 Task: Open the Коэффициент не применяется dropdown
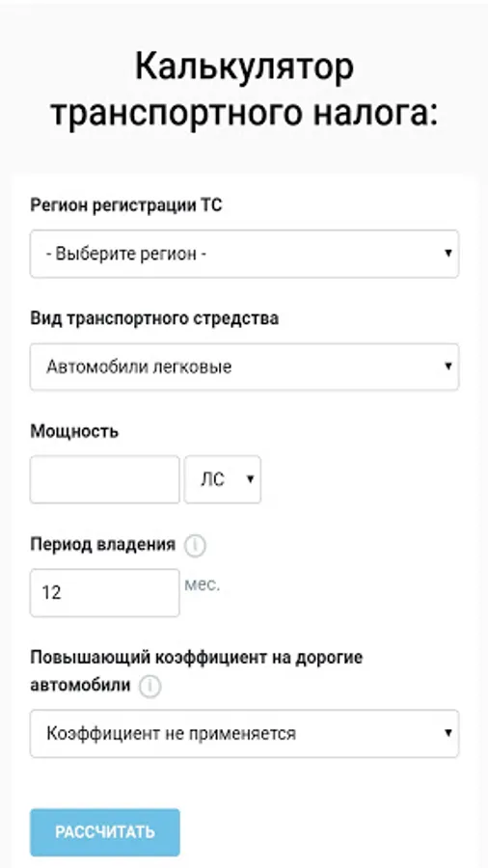[244, 734]
